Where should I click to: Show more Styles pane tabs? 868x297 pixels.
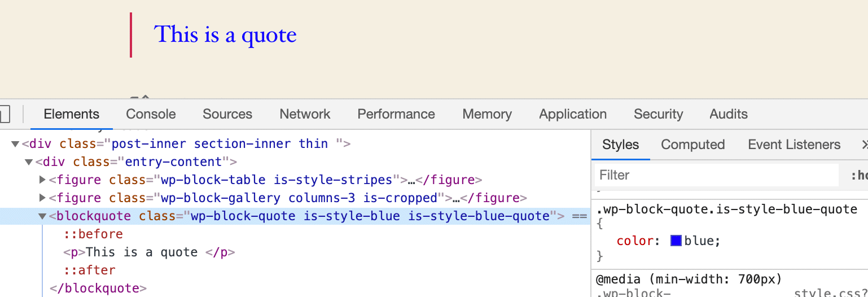click(x=863, y=145)
